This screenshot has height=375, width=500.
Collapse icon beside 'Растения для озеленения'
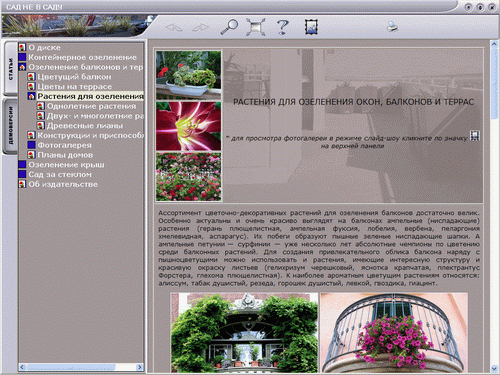pos(31,96)
